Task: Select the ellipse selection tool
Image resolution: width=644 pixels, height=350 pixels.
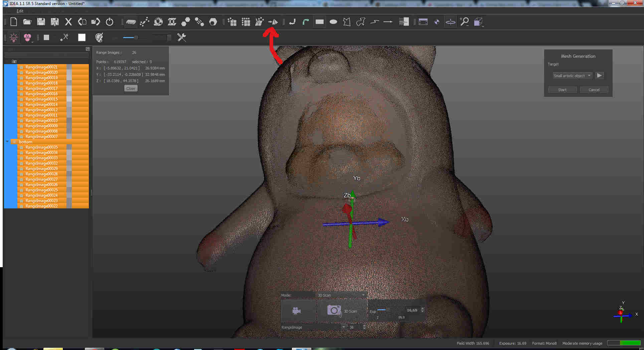Action: [x=333, y=22]
